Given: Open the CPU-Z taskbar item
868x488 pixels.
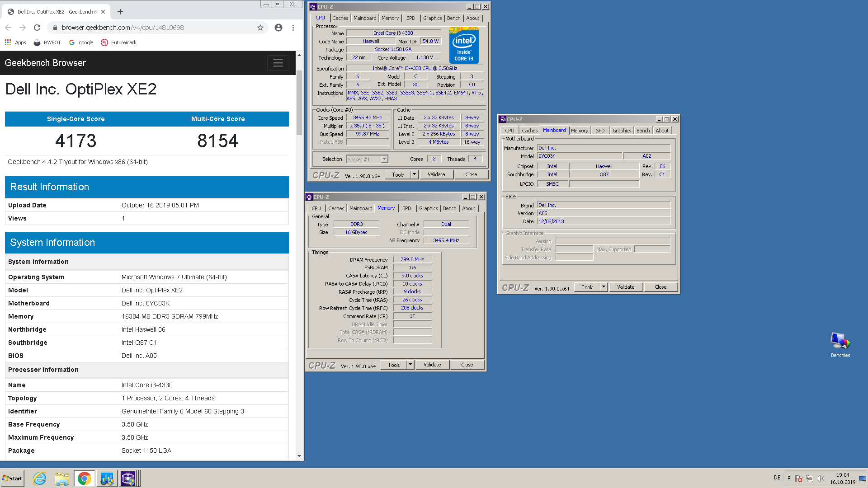Looking at the screenshot, I should 128,479.
